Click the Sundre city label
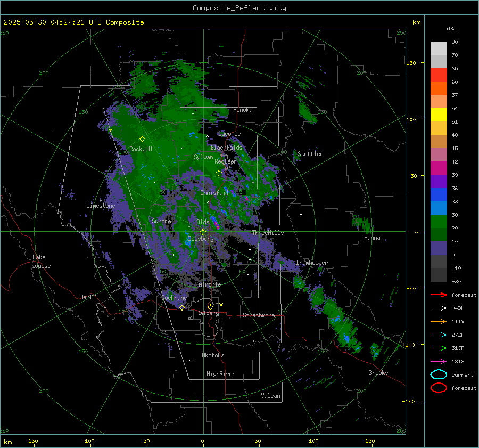The width and height of the screenshot is (479, 448). click(161, 221)
